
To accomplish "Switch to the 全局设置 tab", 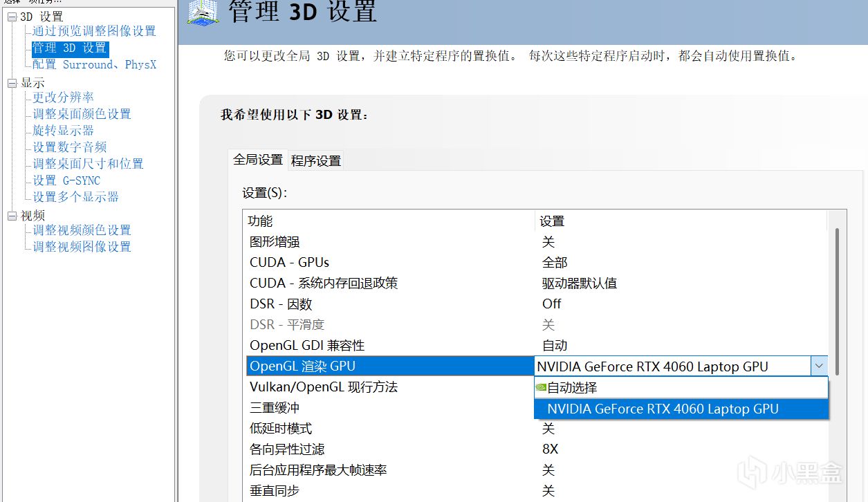I will pyautogui.click(x=258, y=160).
